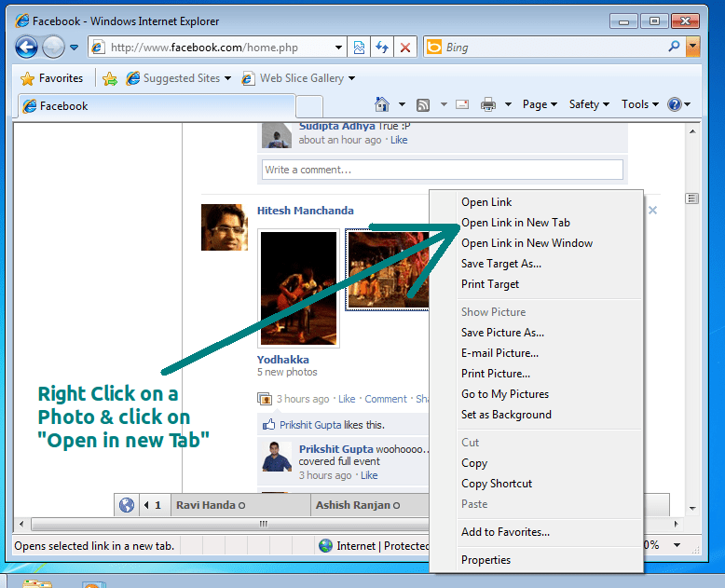Screen dimensions: 725x588
Task: Open the address bar history dropdown
Action: click(338, 48)
